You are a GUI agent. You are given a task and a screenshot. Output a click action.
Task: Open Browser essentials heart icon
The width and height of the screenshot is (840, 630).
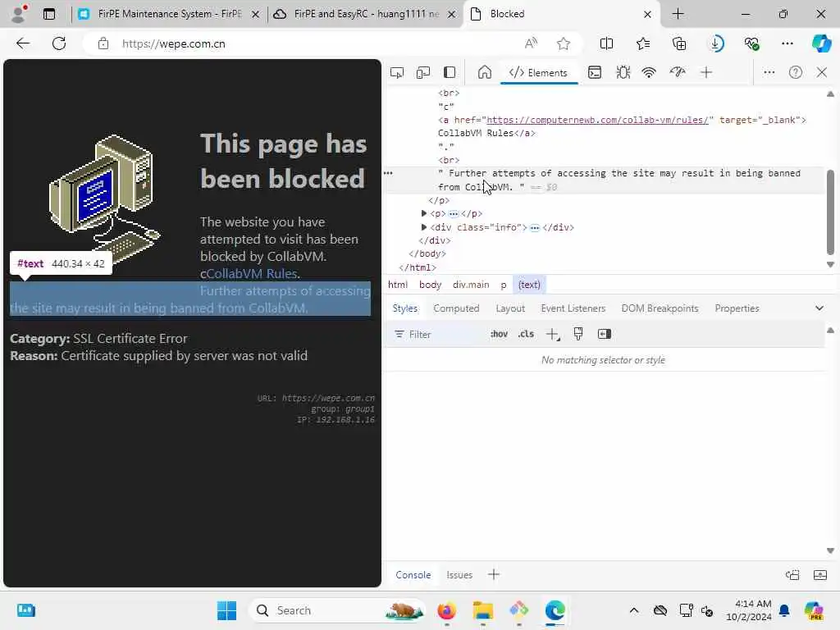point(751,43)
